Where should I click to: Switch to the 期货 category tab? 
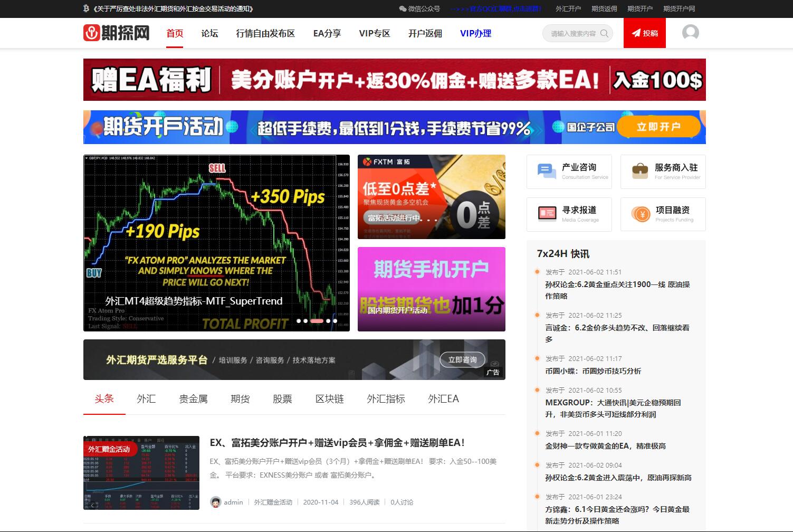point(240,398)
